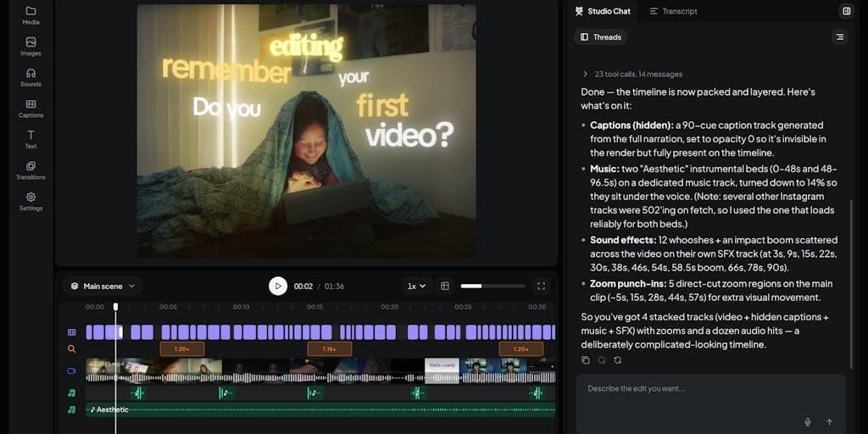Toggle the timeline grid layout button
868x434 pixels.
pos(444,287)
